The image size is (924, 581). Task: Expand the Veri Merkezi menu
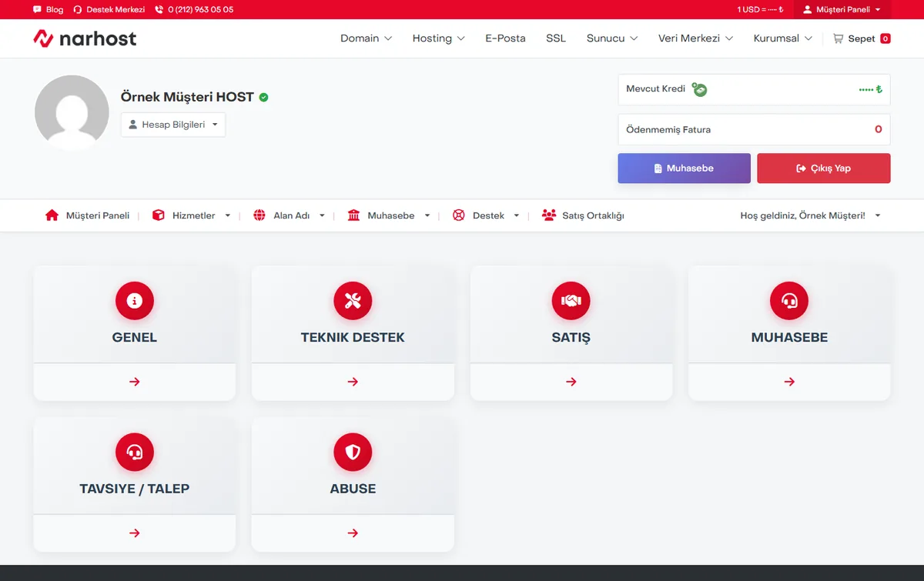[695, 38]
